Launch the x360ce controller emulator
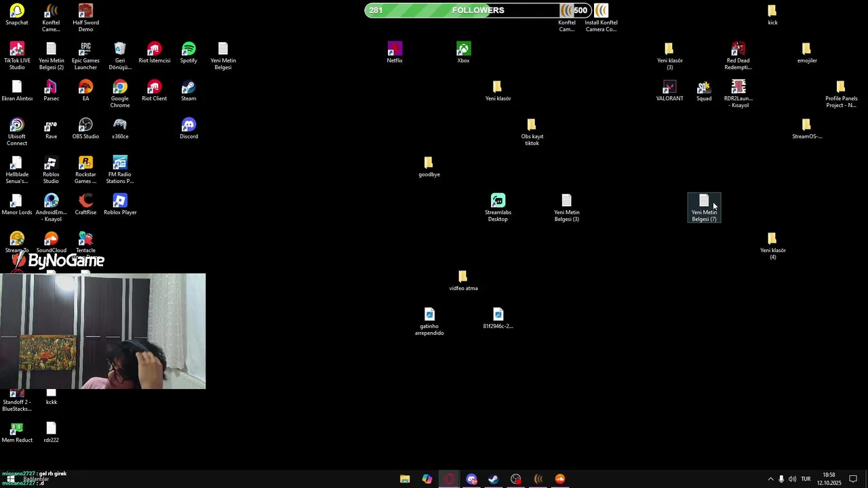This screenshot has height=488, width=868. [120, 129]
